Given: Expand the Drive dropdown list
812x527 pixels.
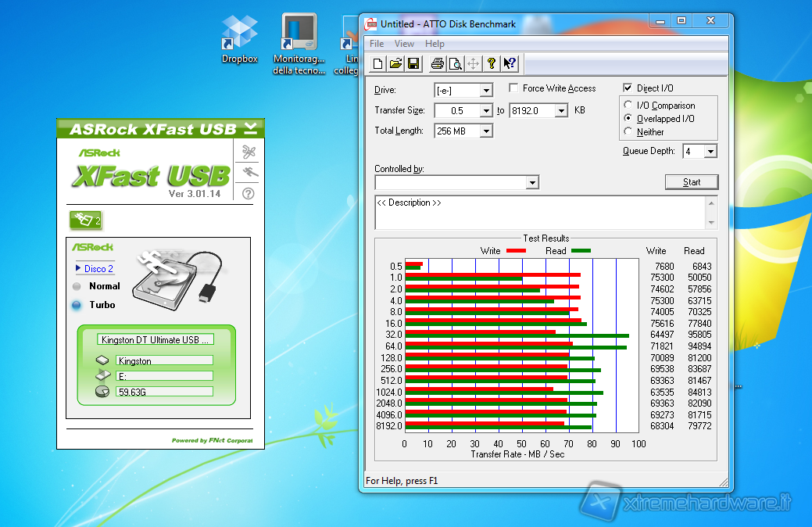Looking at the screenshot, I should (486, 91).
